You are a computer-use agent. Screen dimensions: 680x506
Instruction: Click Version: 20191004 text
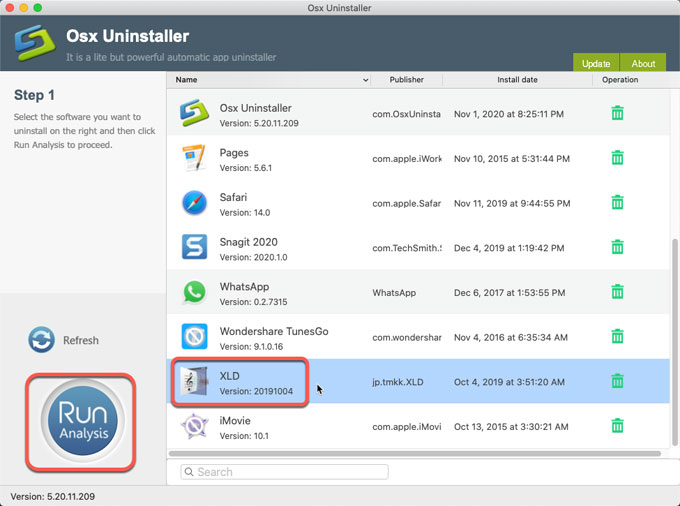click(x=256, y=391)
